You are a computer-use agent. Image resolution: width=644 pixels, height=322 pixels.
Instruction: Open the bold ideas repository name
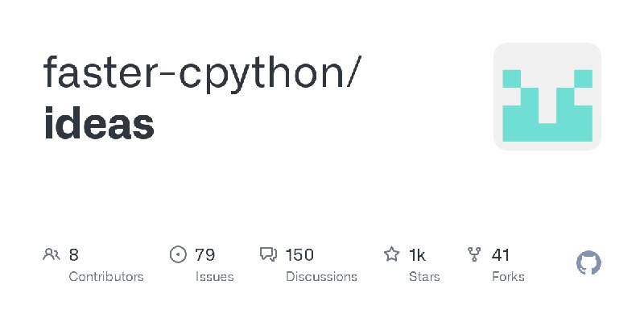pos(98,123)
